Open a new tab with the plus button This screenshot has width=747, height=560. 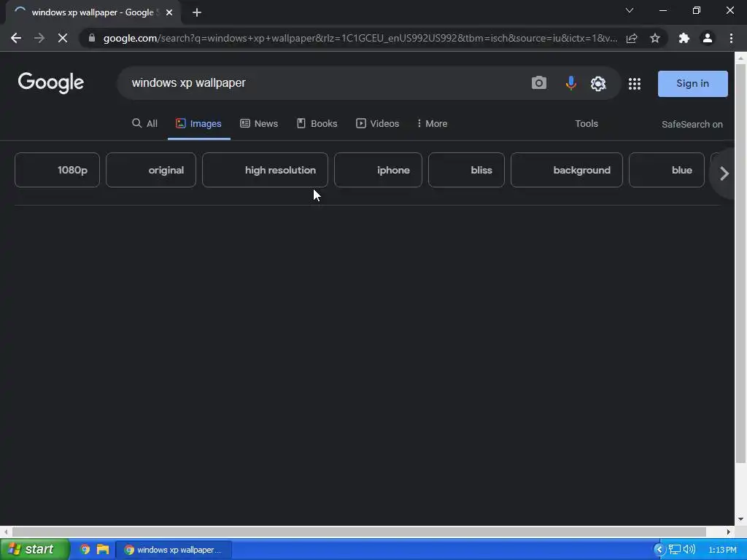pos(197,12)
